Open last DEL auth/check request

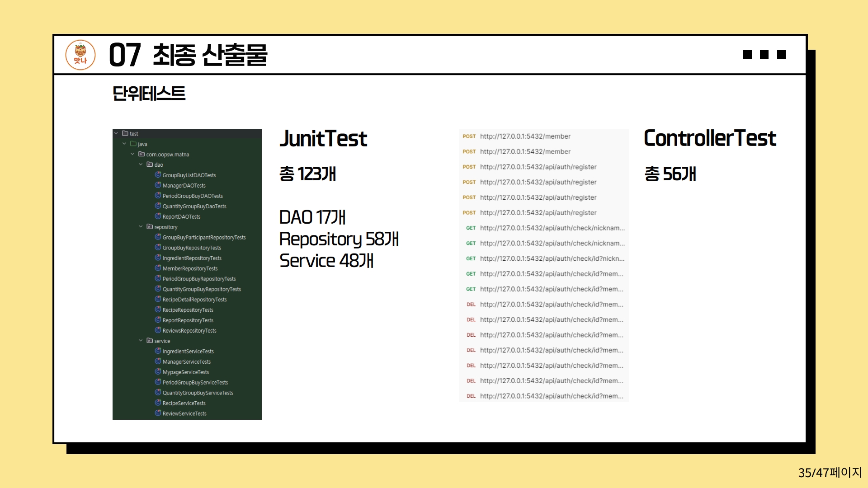(x=551, y=396)
